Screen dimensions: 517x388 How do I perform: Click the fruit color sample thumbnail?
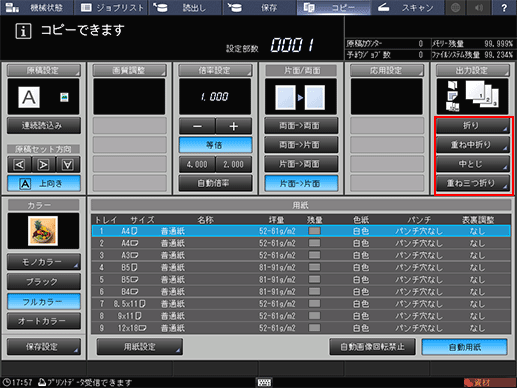[x=43, y=231]
